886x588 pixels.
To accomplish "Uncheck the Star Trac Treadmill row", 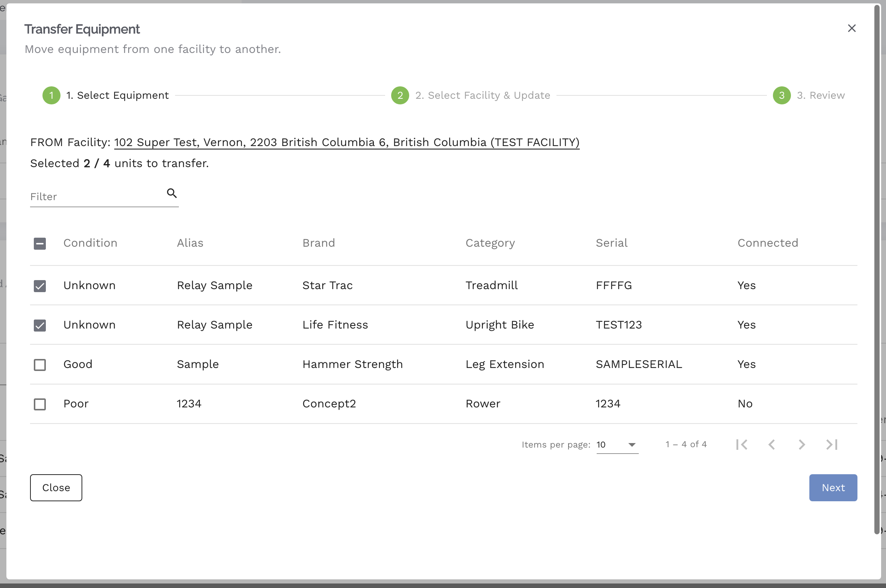I will (40, 286).
